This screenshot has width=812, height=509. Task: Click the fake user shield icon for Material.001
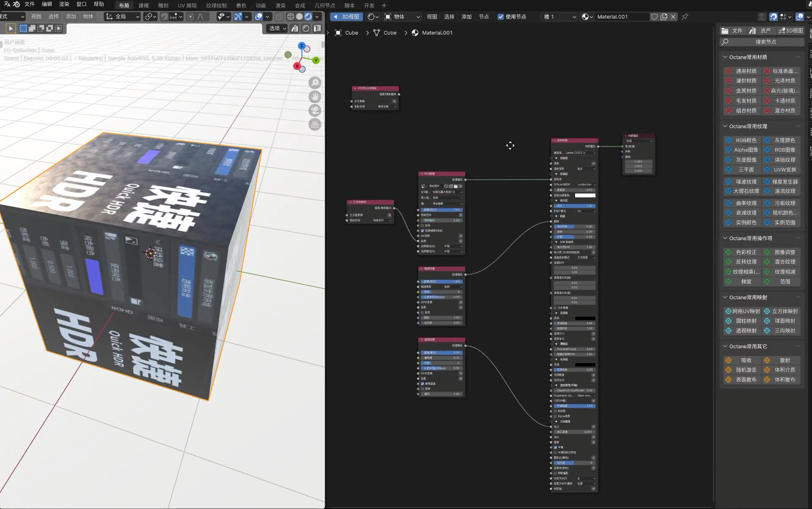click(654, 16)
